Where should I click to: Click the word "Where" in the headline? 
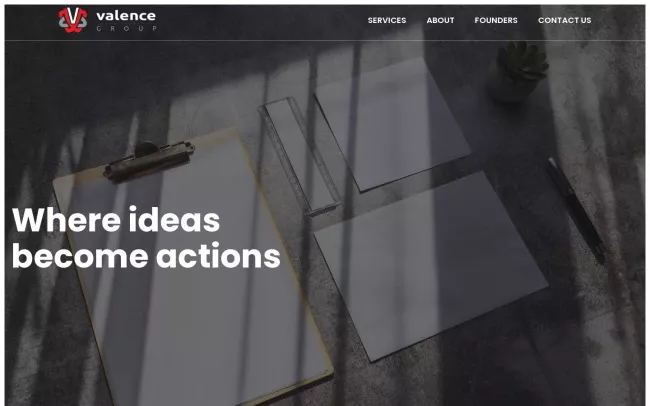[x=68, y=220]
